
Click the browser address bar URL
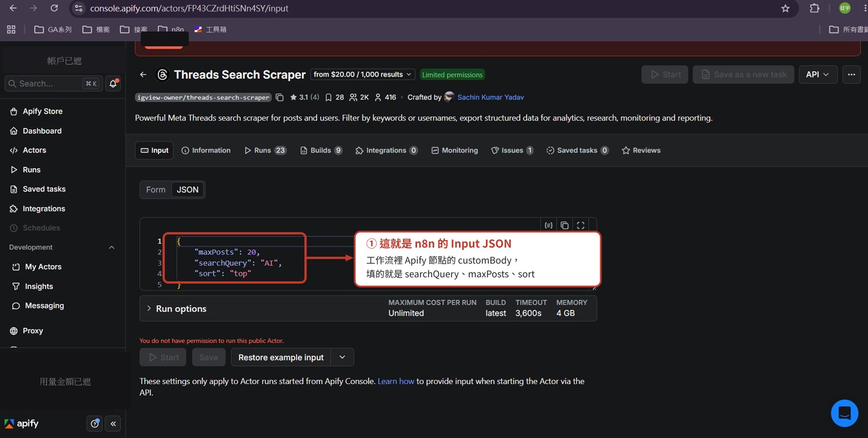[x=189, y=9]
